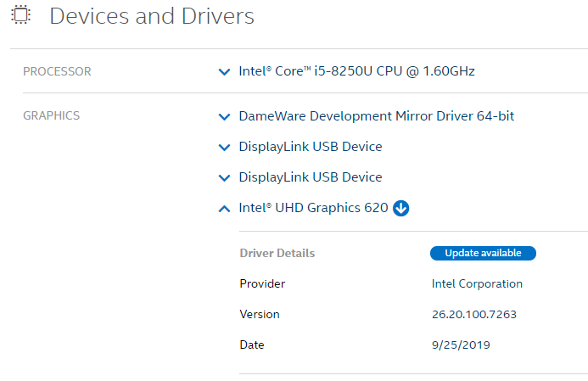588x381 pixels.
Task: Select the DameWare Development Mirror Driver 64-bit entry
Action: tap(377, 116)
